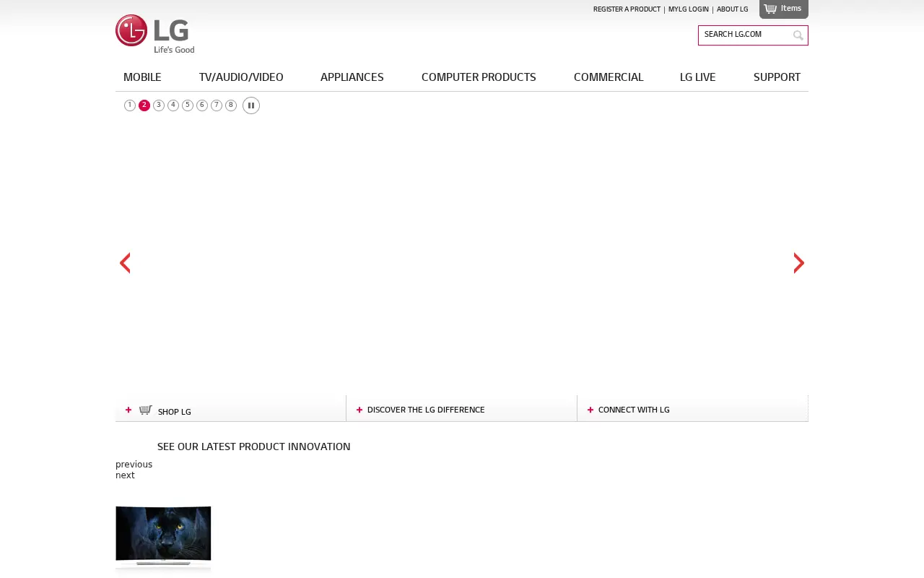The height and width of the screenshot is (578, 924).
Task: Open the shopping cart Items button
Action: [784, 9]
